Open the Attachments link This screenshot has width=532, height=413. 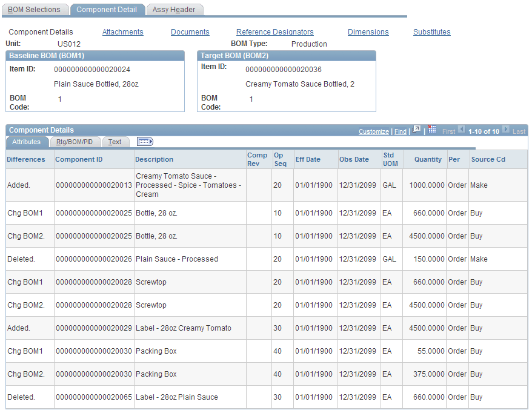(122, 31)
